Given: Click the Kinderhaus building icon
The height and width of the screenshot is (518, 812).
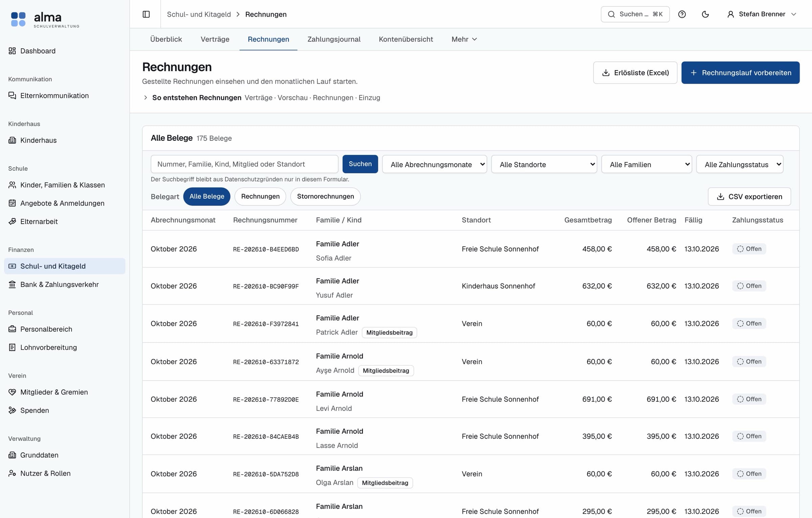Looking at the screenshot, I should pyautogui.click(x=12, y=140).
